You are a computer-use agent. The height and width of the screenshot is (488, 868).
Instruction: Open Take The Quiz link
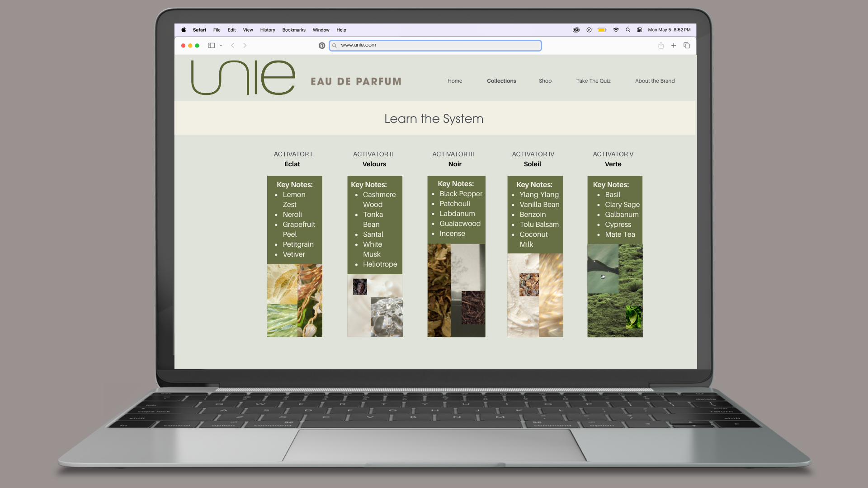[x=594, y=81]
